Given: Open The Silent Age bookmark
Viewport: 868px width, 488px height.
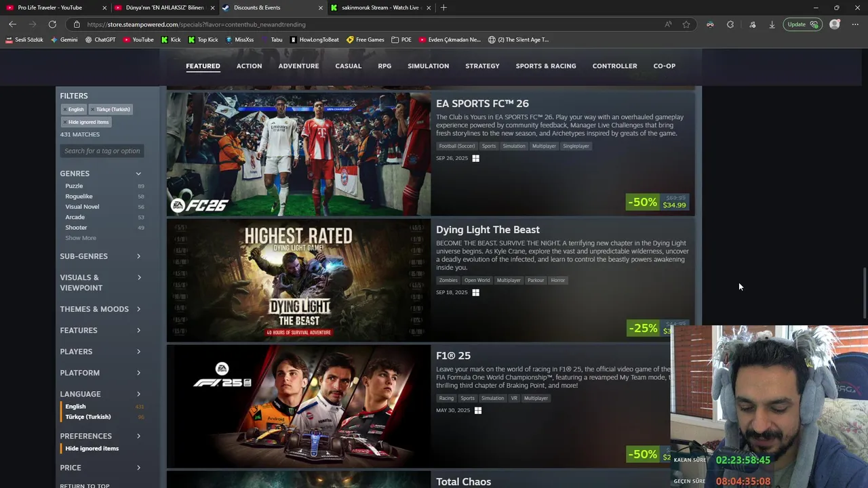Looking at the screenshot, I should [x=519, y=39].
